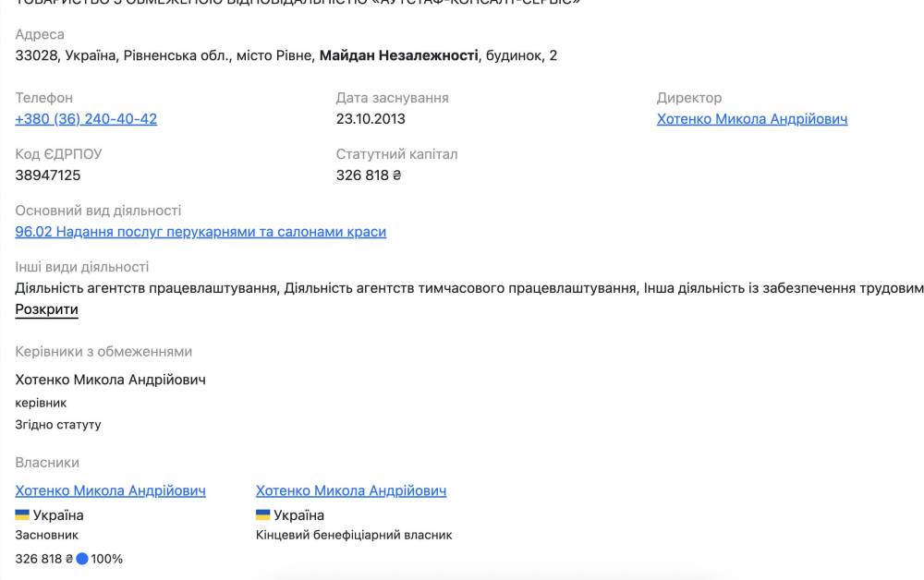
Task: Click the bold Майдан Незалежності address text
Action: 398,55
